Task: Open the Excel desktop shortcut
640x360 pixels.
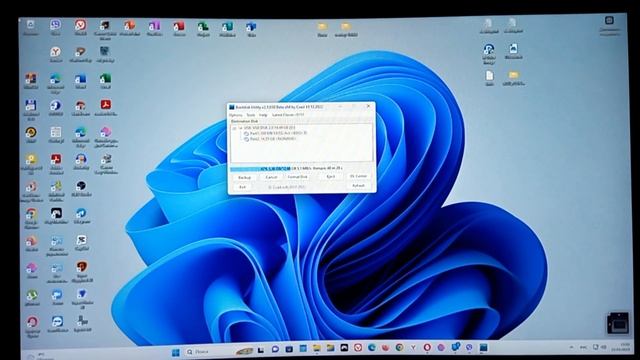Action: (x=105, y=81)
